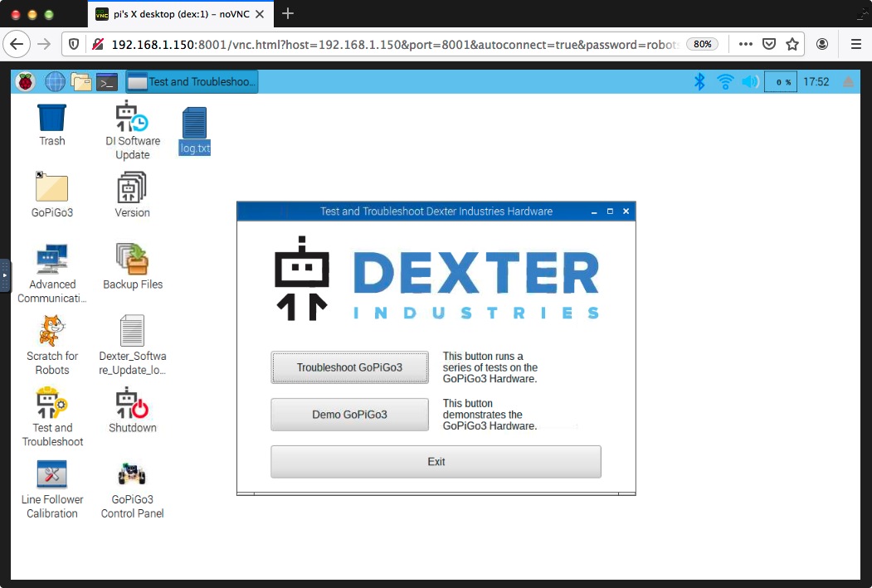The height and width of the screenshot is (588, 872).
Task: Select the Version desktop icon
Action: point(132,188)
